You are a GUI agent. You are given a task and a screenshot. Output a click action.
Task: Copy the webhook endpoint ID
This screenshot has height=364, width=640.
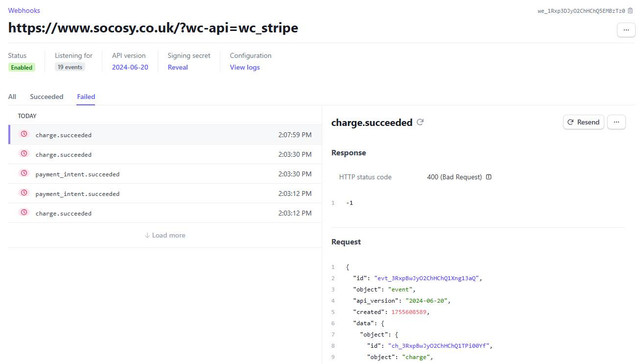tap(631, 11)
